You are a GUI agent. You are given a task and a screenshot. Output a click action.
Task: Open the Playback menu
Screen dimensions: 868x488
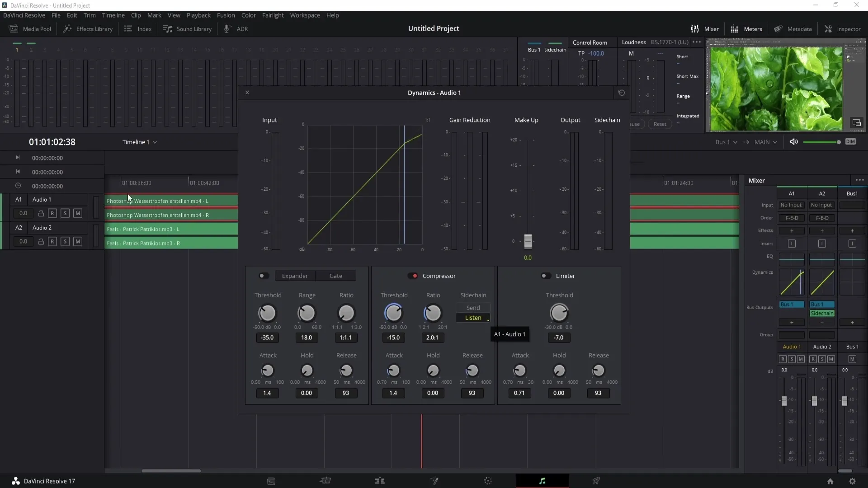point(199,15)
